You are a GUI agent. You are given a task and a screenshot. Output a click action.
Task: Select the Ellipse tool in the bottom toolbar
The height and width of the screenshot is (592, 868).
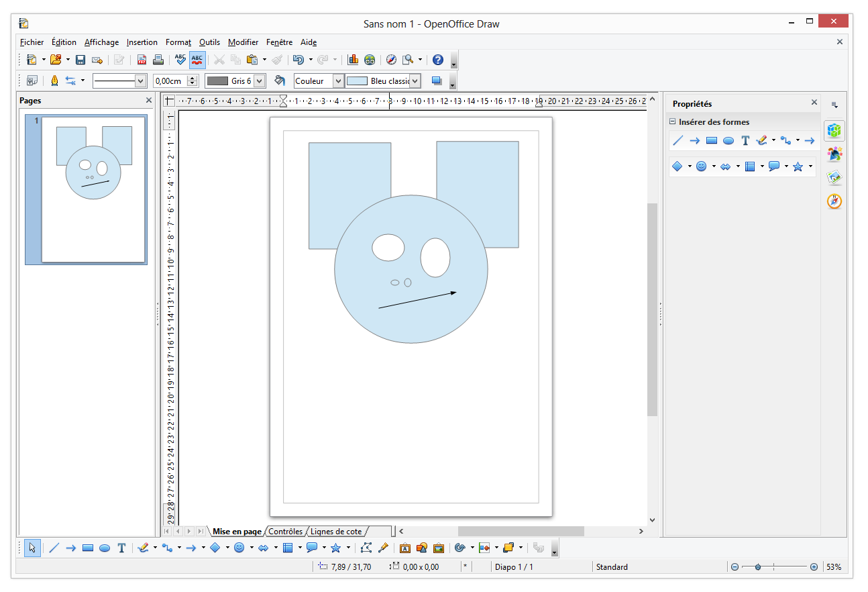(105, 548)
